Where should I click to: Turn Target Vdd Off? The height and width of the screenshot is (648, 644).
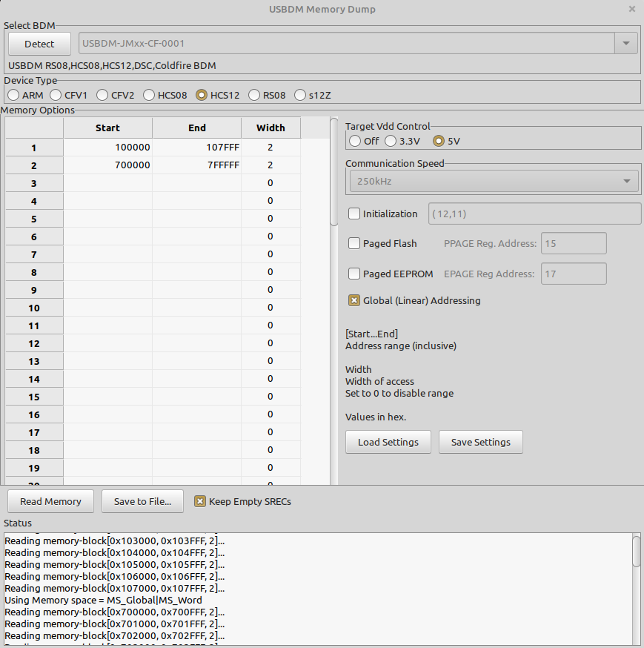click(x=354, y=141)
